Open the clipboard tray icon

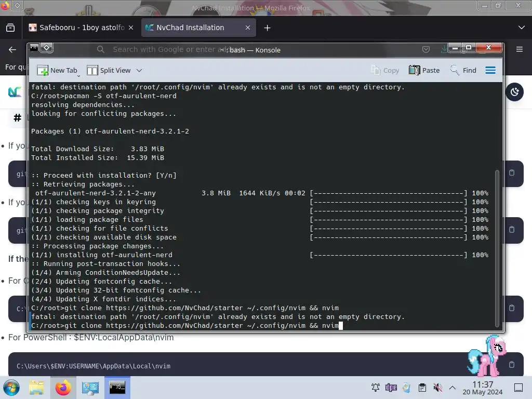click(x=422, y=387)
